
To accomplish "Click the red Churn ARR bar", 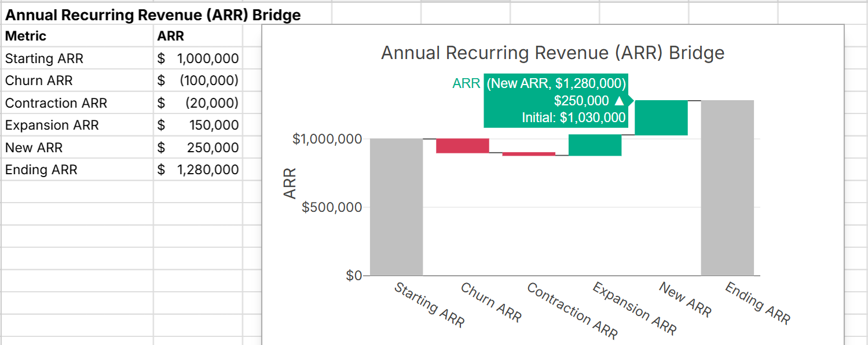I will point(463,146).
